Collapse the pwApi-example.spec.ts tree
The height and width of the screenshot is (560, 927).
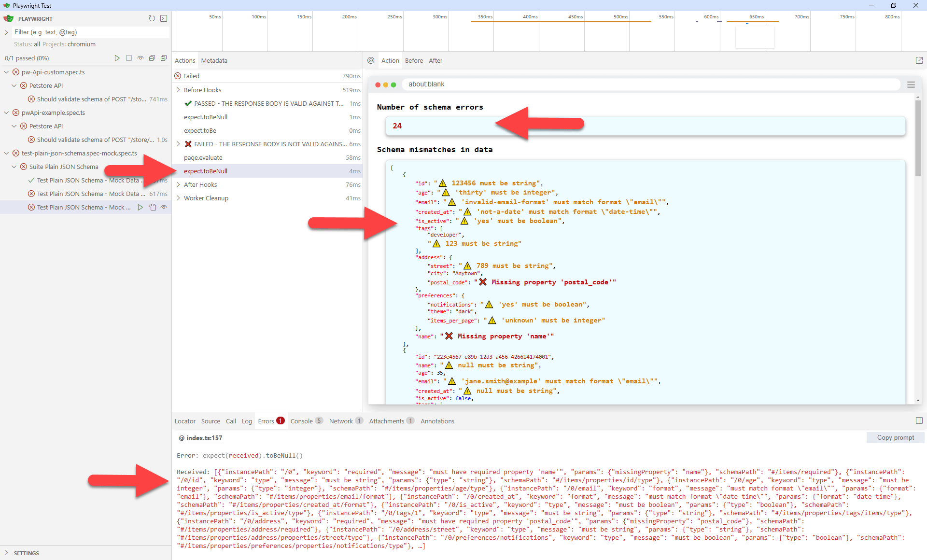[x=6, y=112]
